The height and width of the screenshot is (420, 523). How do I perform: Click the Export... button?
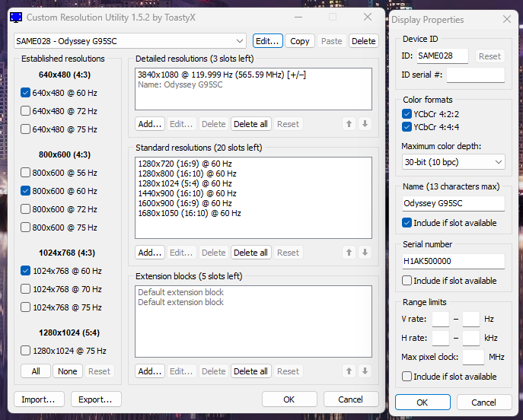click(x=96, y=399)
